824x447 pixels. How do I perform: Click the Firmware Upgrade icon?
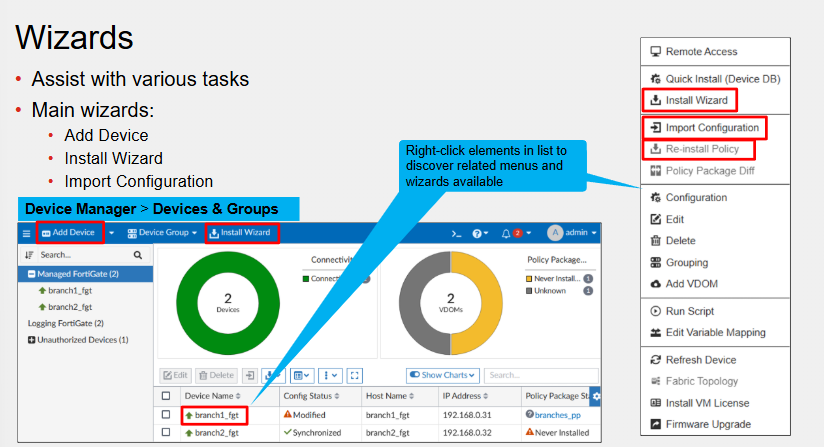[655, 424]
